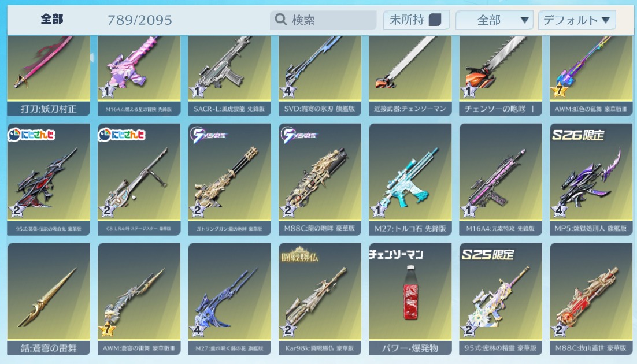Select the パワー・爆発物 red bottle item

point(410,299)
